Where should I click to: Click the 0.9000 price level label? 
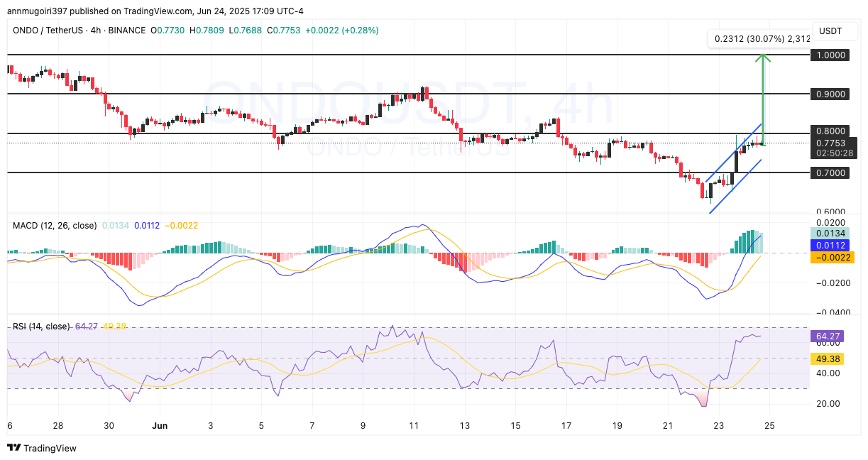tap(830, 94)
